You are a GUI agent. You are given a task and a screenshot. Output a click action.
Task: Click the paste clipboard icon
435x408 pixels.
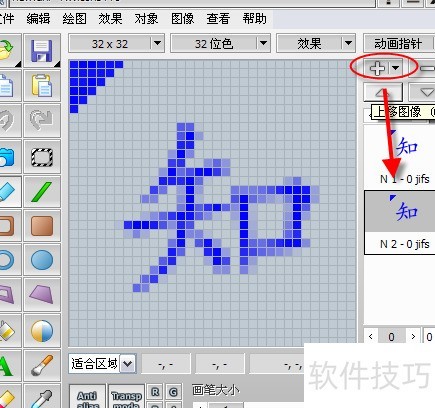(42, 86)
